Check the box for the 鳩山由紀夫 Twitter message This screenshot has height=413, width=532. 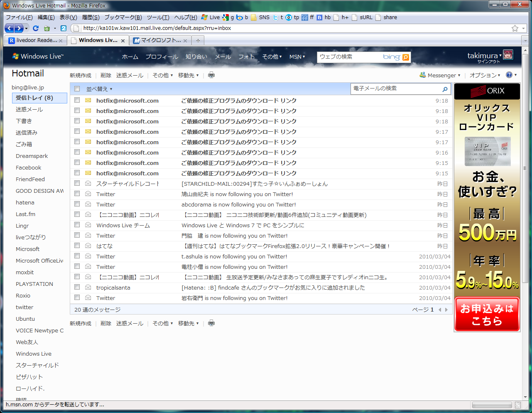coord(77,194)
